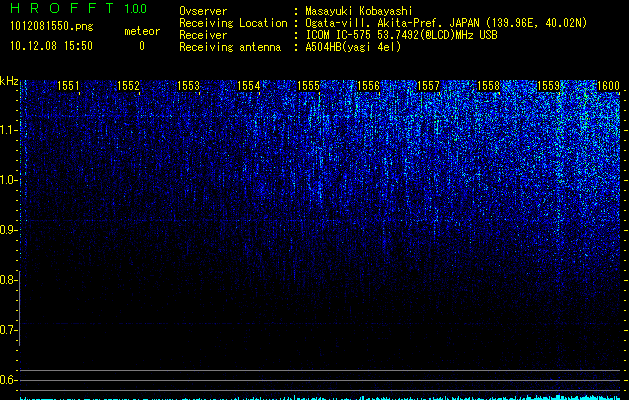Click the 1.0 kHz axis label
The image size is (629, 400).
coord(7,180)
